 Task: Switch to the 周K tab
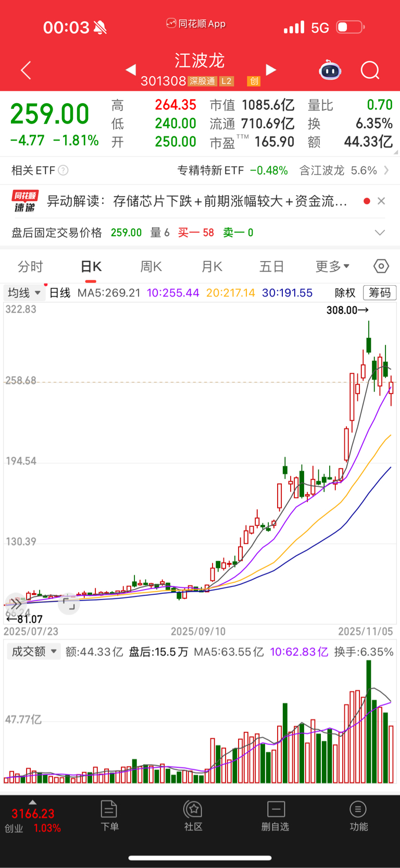(151, 266)
